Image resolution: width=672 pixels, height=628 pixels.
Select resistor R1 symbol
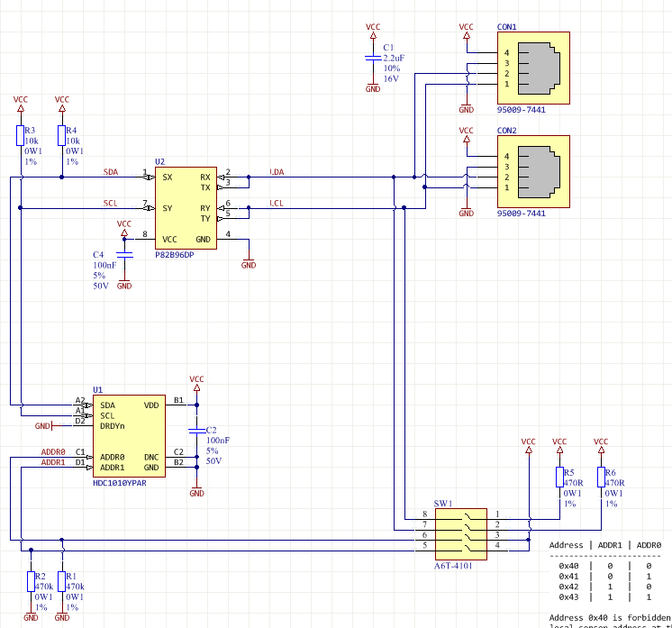coord(62,581)
